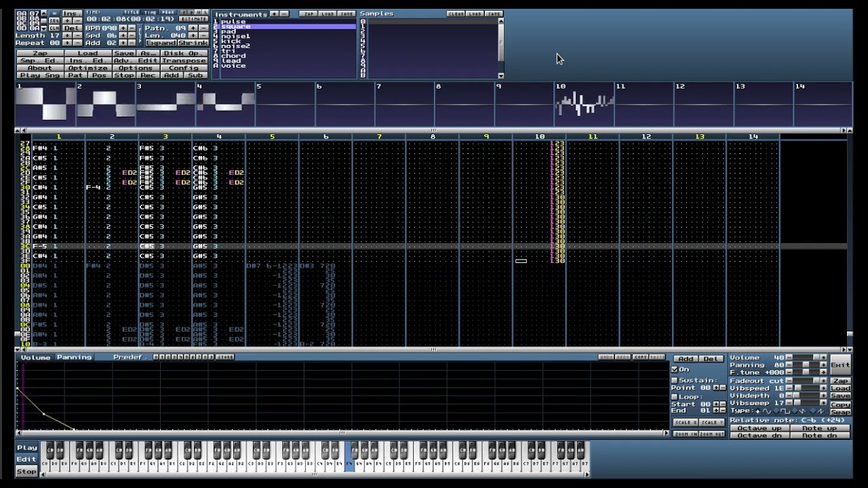Add an instrument with Instruments plus
The height and width of the screenshot is (488, 868).
point(274,14)
